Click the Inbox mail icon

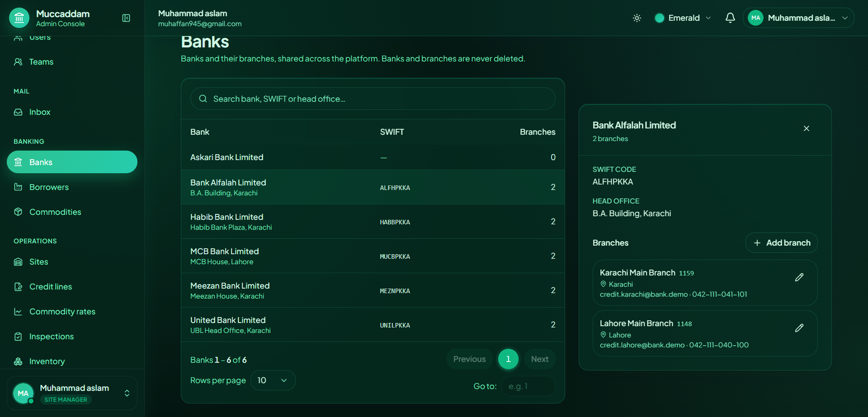pos(18,112)
